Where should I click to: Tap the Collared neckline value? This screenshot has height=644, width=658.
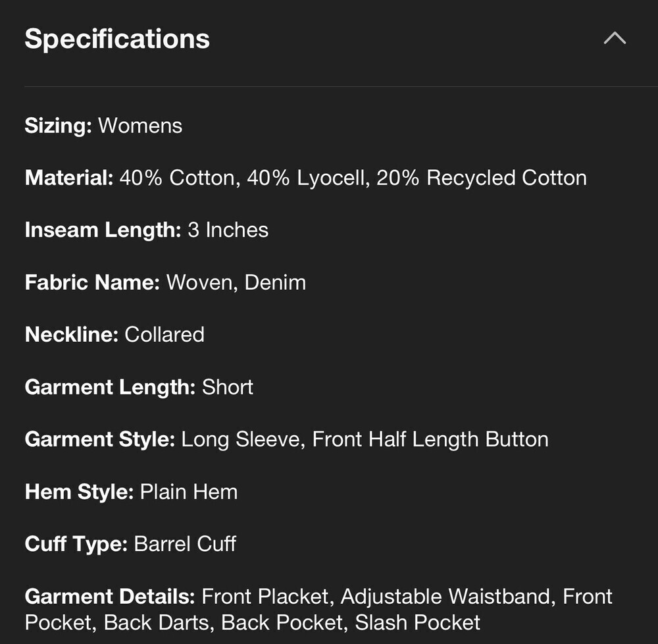(164, 335)
